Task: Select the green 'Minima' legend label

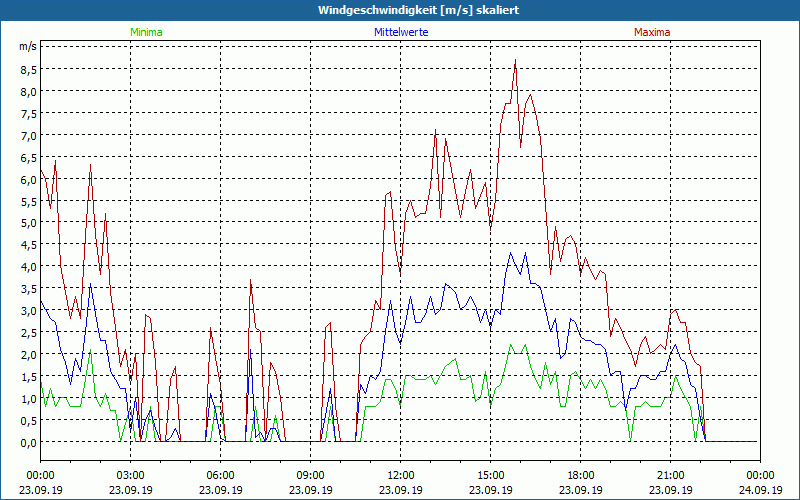Action: tap(146, 32)
